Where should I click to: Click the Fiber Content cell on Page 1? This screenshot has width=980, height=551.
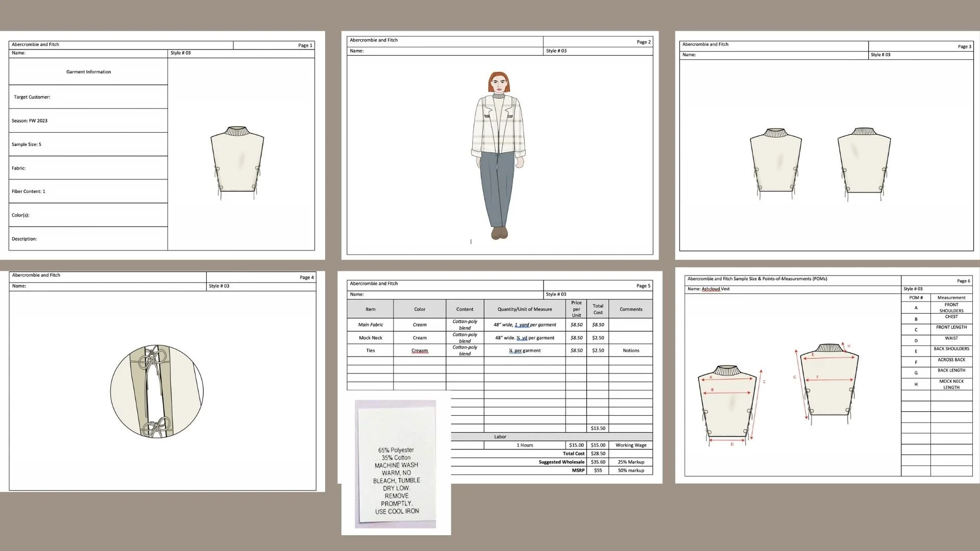[88, 191]
